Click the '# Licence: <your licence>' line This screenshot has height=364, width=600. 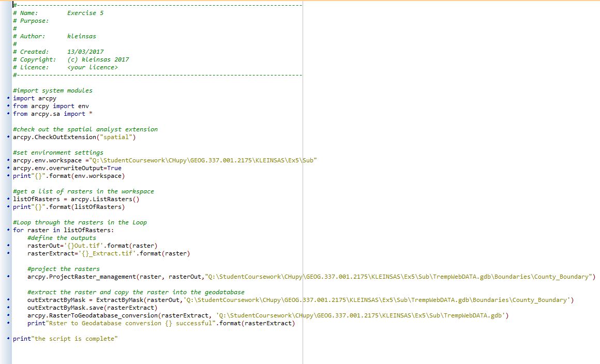point(66,67)
